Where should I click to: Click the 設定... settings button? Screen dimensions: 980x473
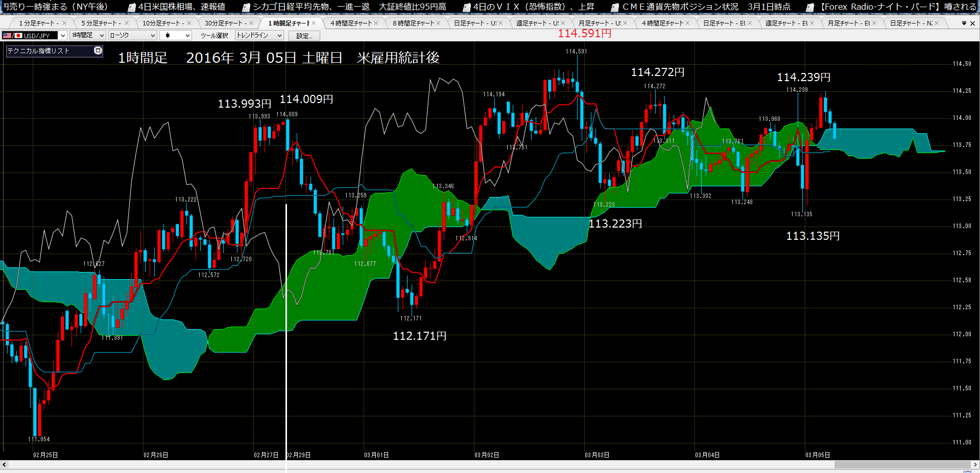(x=304, y=36)
